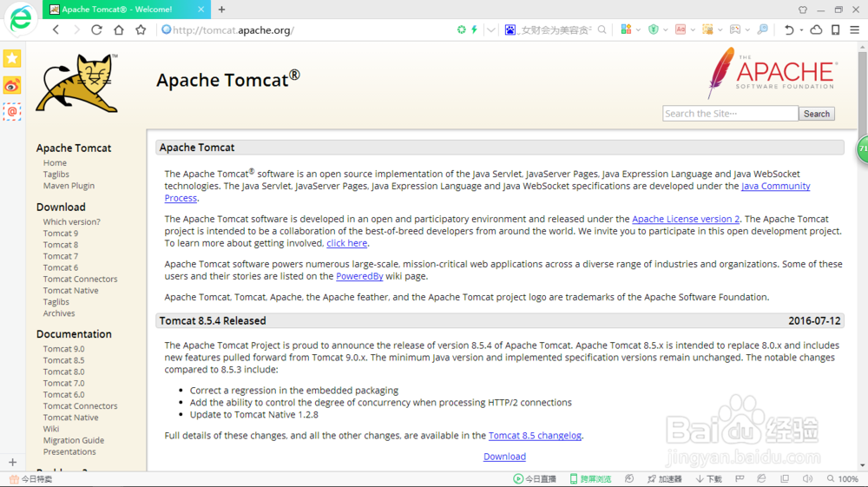Open the cloud sync icon
868x487 pixels.
[x=816, y=30]
